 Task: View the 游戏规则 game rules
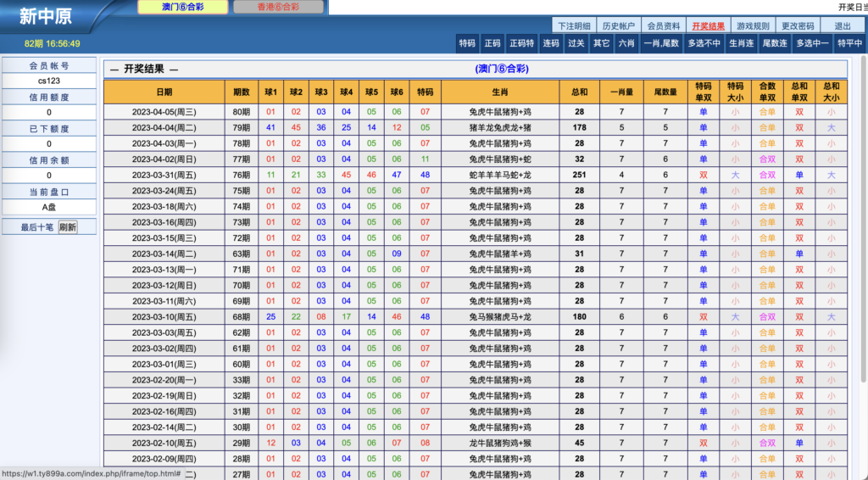point(753,25)
